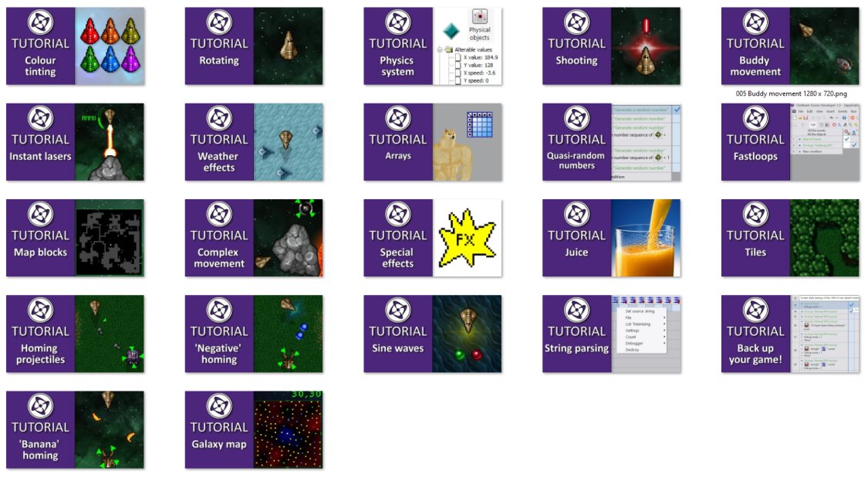Select the Map blocks tutorial thumbnail
Screen dimensions: 868x478
click(x=75, y=238)
